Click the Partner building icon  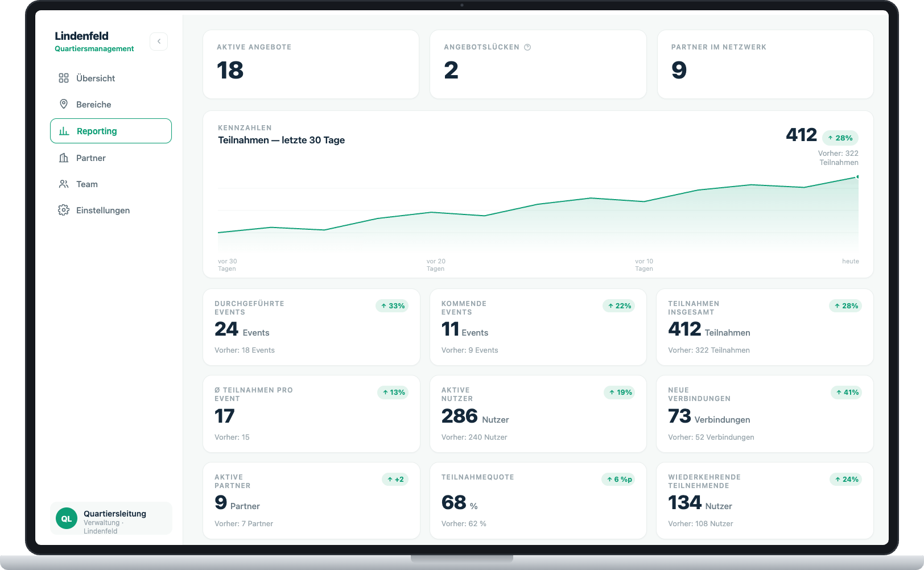tap(64, 158)
